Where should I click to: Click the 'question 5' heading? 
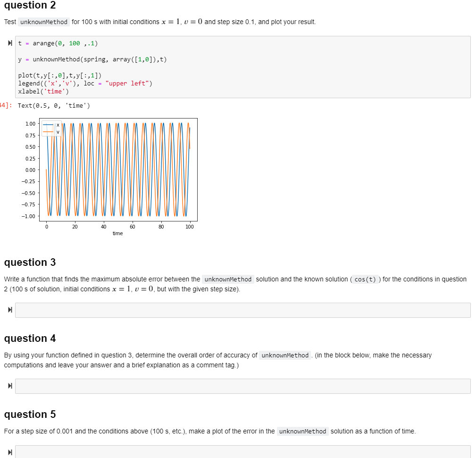pos(30,414)
